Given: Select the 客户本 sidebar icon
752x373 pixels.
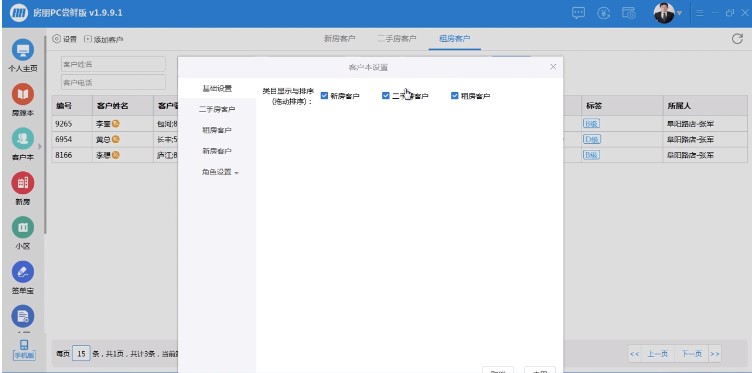Looking at the screenshot, I should [x=23, y=139].
